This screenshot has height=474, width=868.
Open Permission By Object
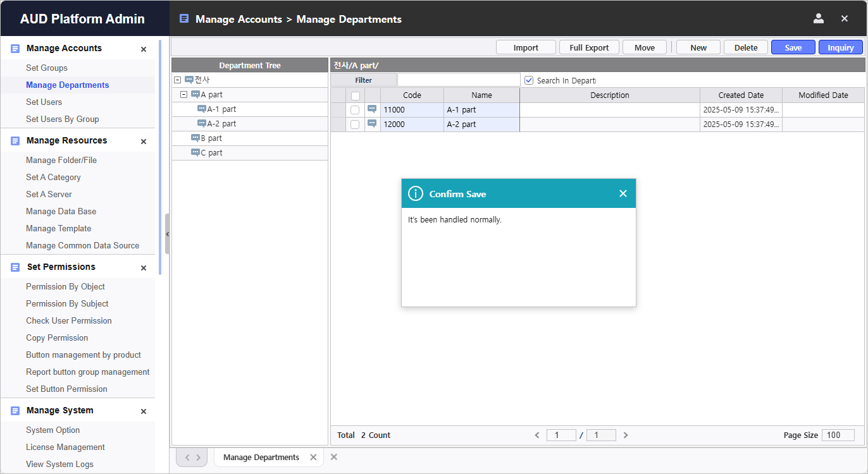pyautogui.click(x=65, y=286)
